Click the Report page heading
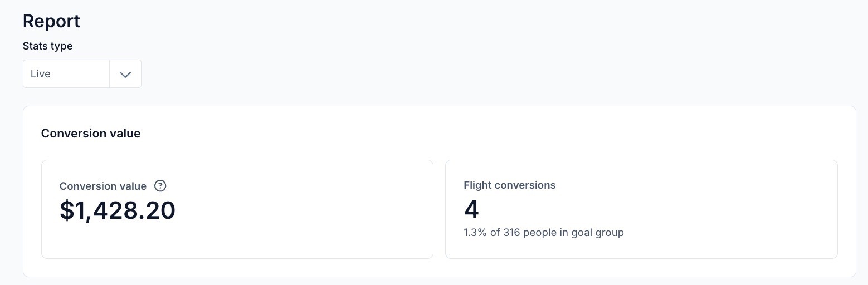Screen dimensions: 868x285 point(51,21)
